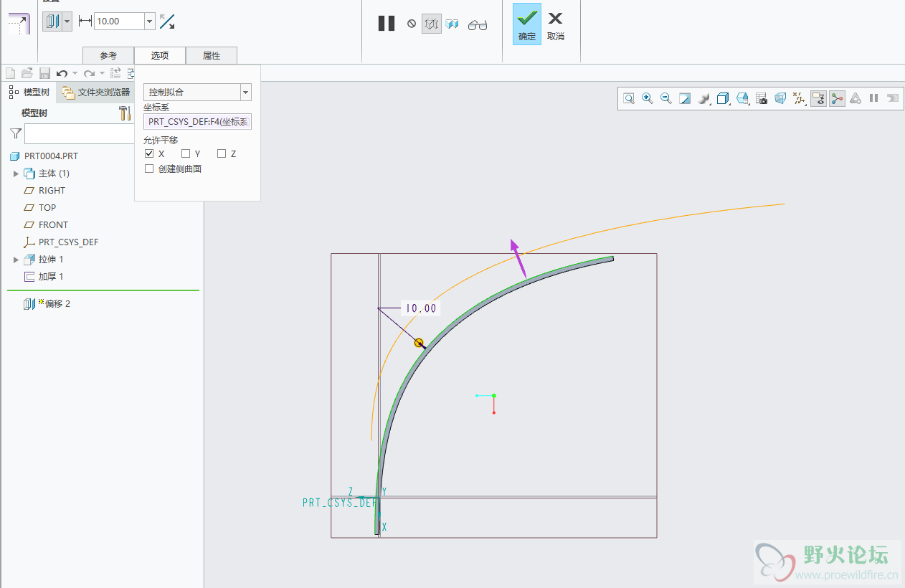The height and width of the screenshot is (588, 905).
Task: Flip the offset direction arrow icon
Action: 167,22
